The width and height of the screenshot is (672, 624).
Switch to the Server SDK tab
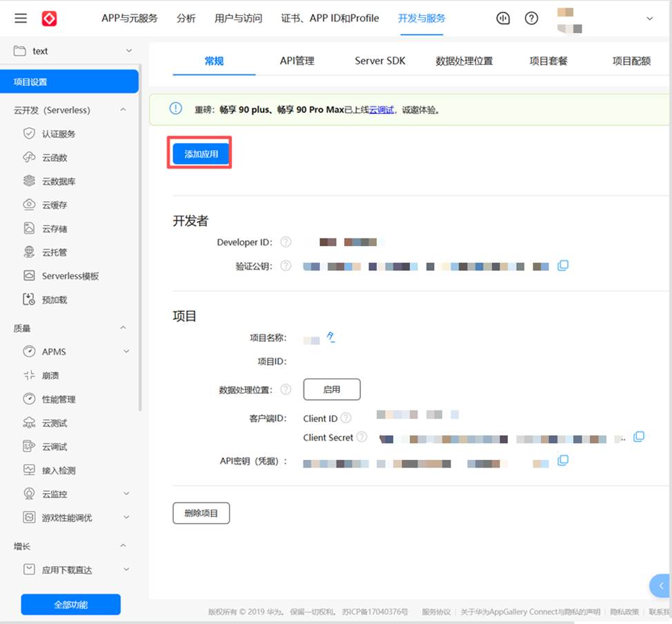[x=380, y=61]
